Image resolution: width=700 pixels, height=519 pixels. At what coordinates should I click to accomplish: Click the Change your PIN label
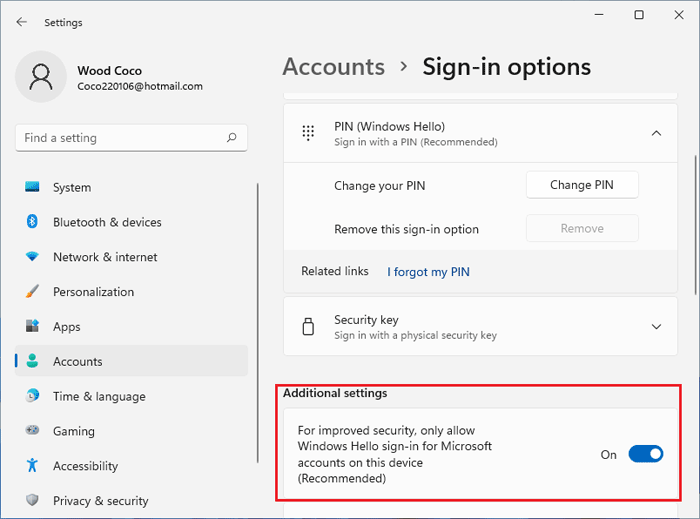pos(379,186)
